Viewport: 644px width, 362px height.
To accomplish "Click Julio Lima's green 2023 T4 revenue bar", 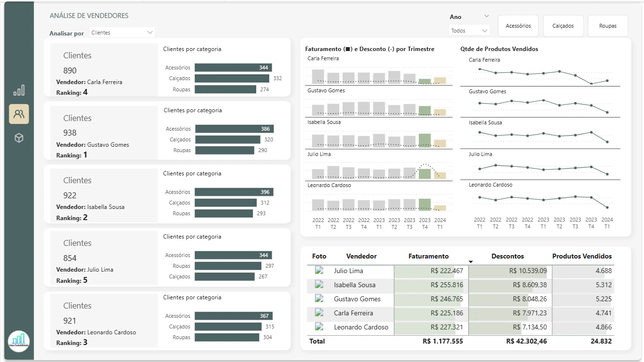I will 425,173.
